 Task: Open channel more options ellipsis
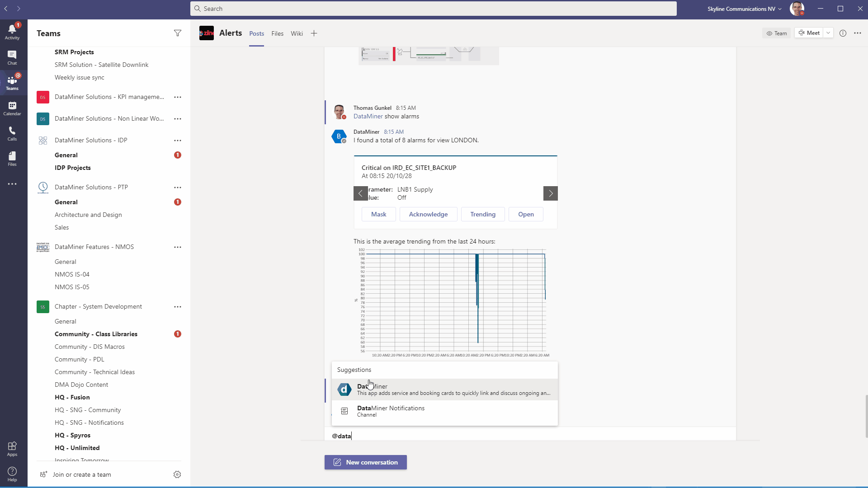(858, 33)
